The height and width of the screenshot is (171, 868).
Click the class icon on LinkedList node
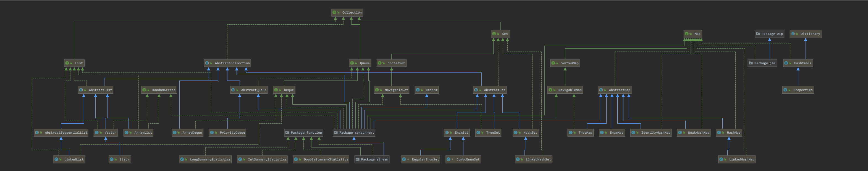[56, 160]
